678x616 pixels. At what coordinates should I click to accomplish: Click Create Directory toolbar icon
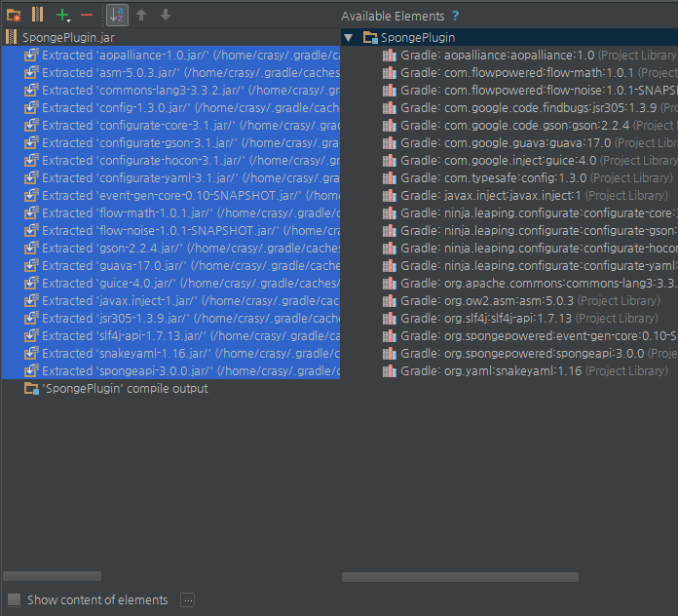click(x=14, y=16)
